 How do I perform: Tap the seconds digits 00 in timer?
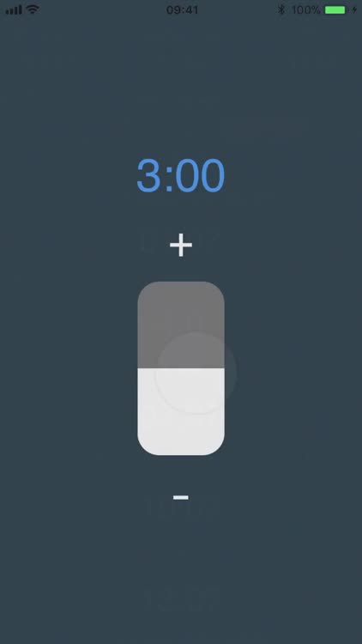tap(200, 175)
